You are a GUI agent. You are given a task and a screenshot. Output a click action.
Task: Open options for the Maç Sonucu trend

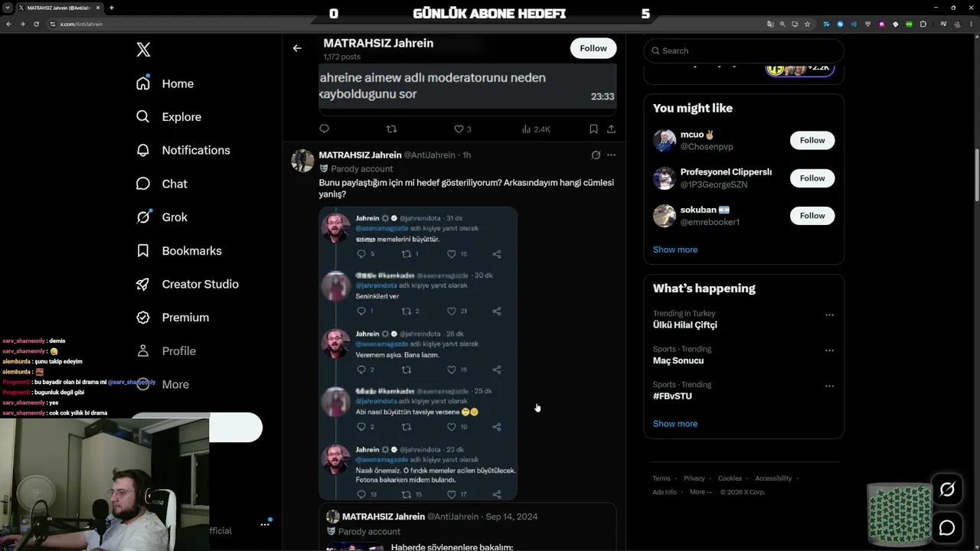[x=829, y=350]
